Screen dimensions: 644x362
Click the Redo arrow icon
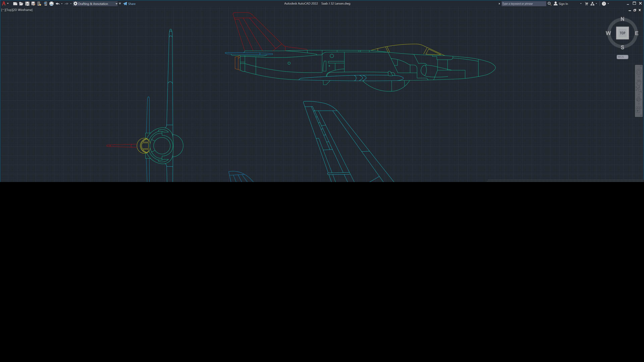point(67,4)
